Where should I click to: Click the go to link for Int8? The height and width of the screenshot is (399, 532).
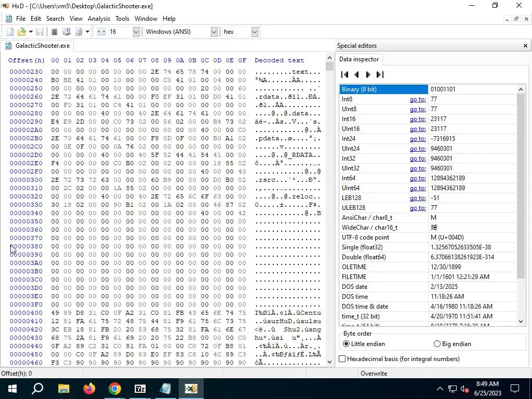418,99
